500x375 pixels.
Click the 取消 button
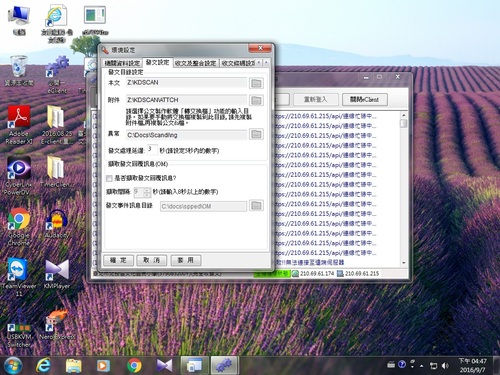152,260
